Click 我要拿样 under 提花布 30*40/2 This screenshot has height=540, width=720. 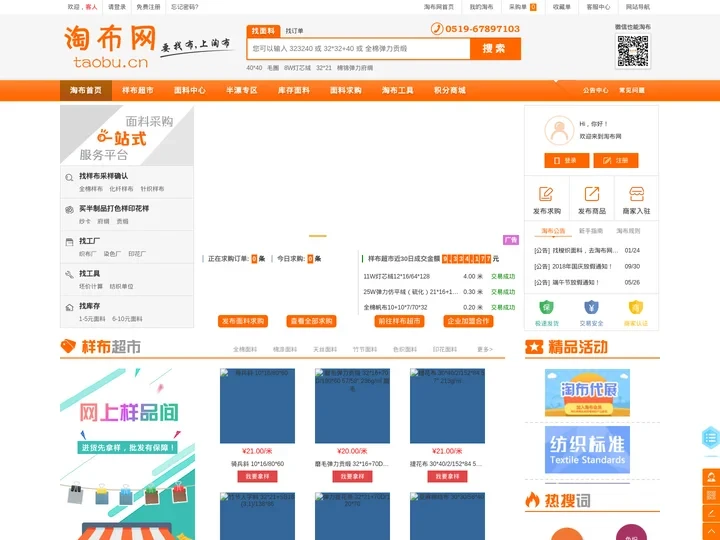[448, 477]
